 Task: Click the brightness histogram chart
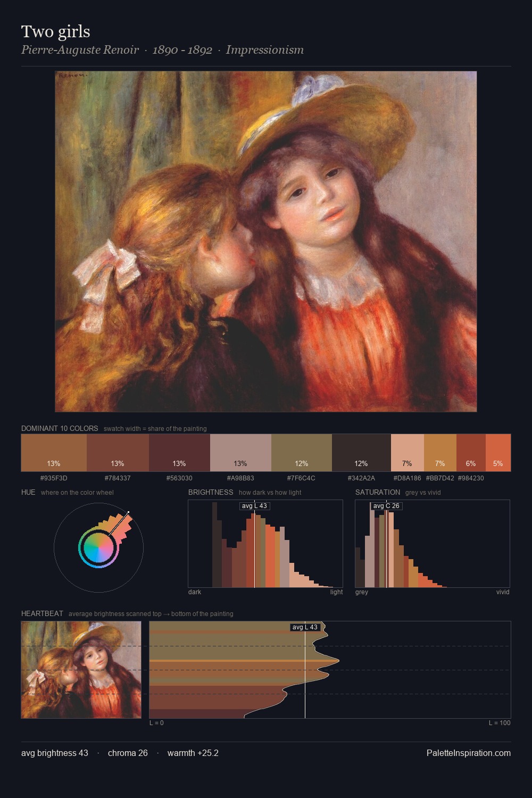click(x=265, y=544)
